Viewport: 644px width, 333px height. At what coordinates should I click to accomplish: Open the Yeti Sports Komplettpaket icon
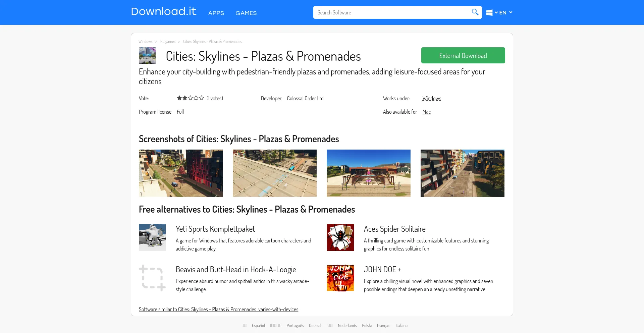tap(152, 237)
